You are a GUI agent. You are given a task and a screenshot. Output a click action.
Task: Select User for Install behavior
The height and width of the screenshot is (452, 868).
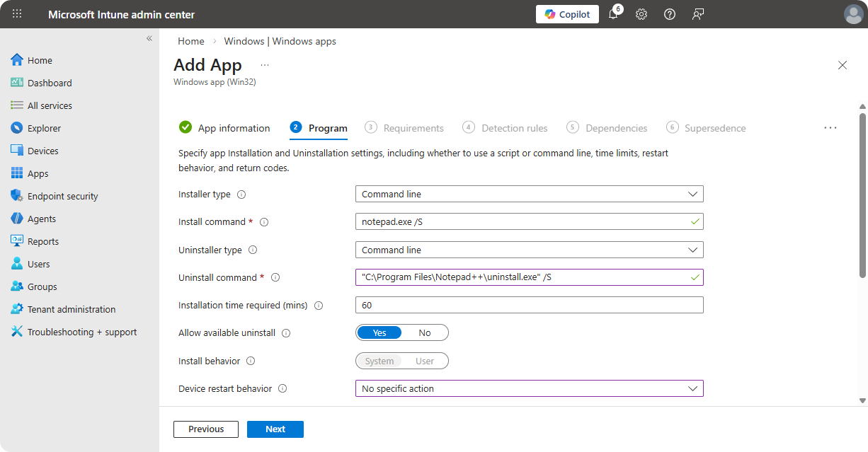425,361
